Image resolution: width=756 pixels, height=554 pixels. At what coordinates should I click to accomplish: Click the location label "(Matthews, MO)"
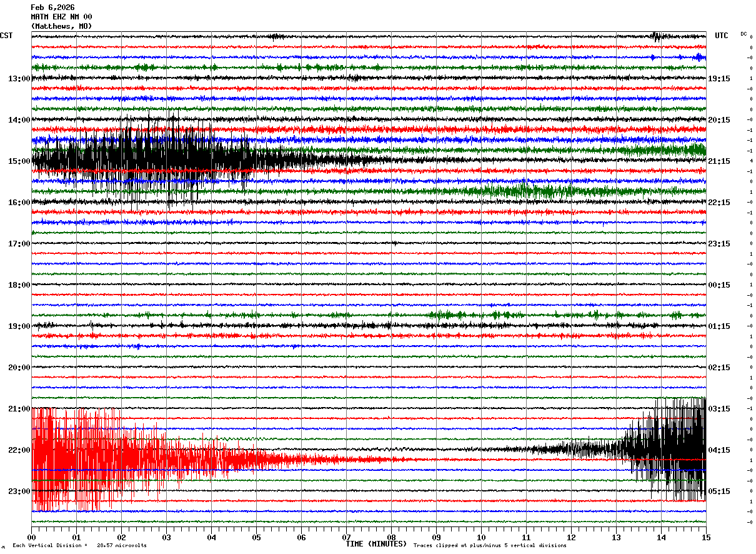point(62,26)
